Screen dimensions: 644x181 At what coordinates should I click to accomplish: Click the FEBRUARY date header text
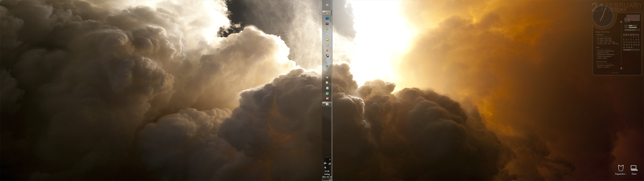(x=624, y=5)
